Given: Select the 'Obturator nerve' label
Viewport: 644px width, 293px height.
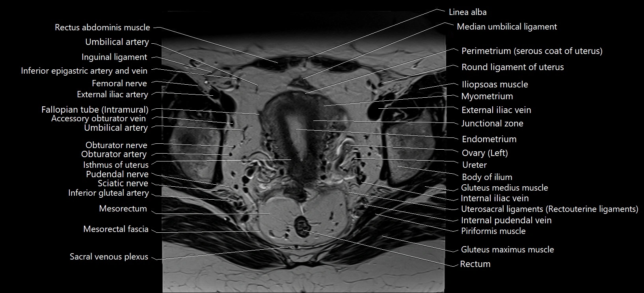Looking at the screenshot, I should [116, 145].
